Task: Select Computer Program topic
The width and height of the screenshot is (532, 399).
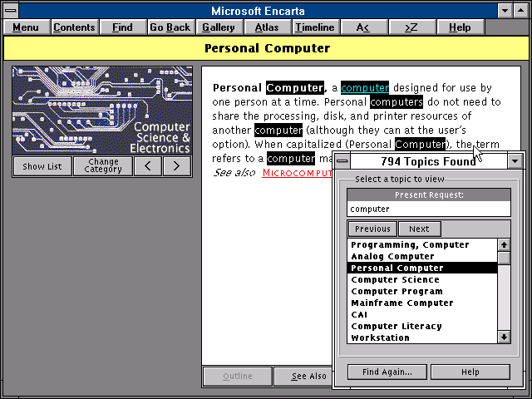Action: (x=422, y=291)
